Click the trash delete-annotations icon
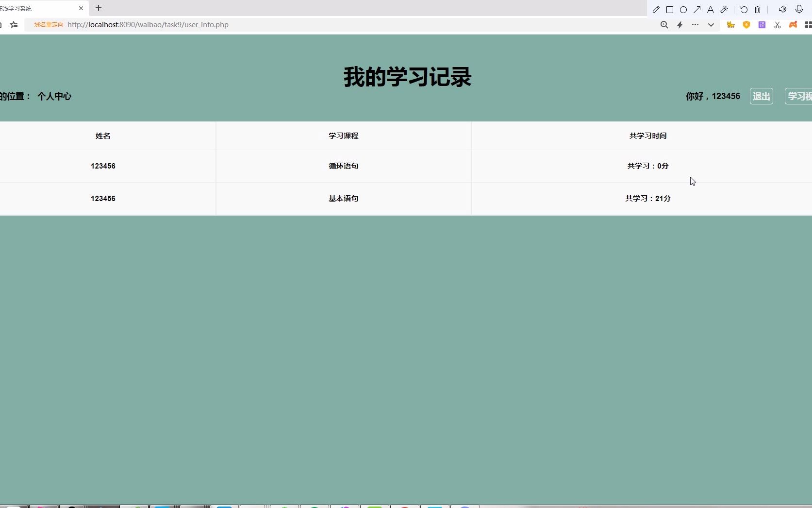 pos(758,9)
